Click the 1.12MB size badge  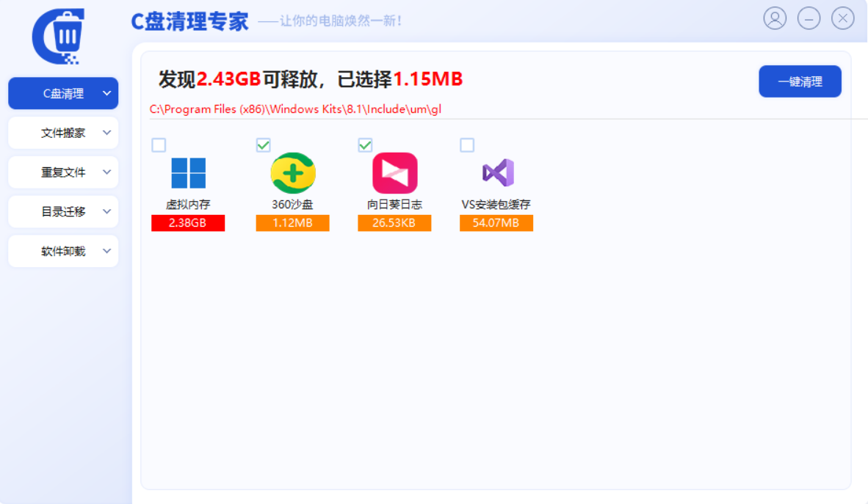point(292,223)
